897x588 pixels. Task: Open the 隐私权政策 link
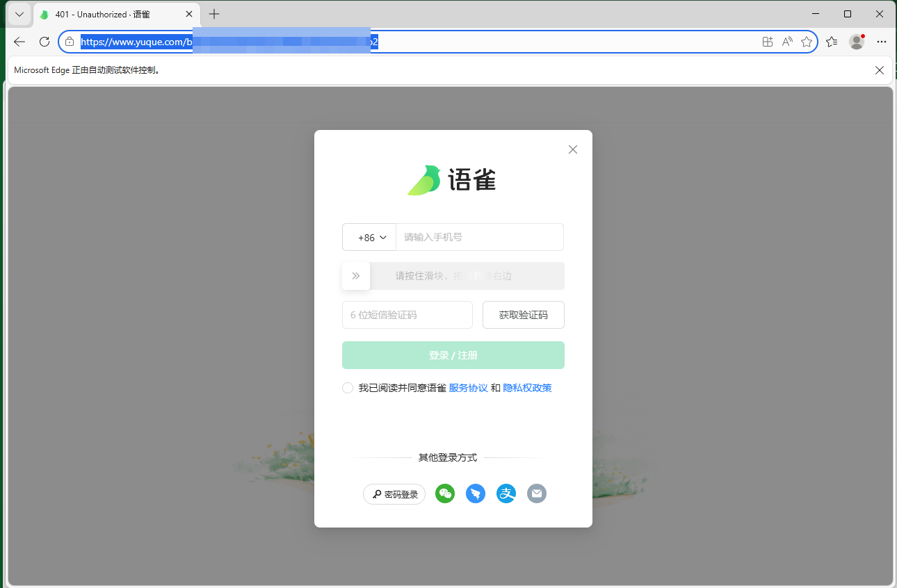(528, 388)
